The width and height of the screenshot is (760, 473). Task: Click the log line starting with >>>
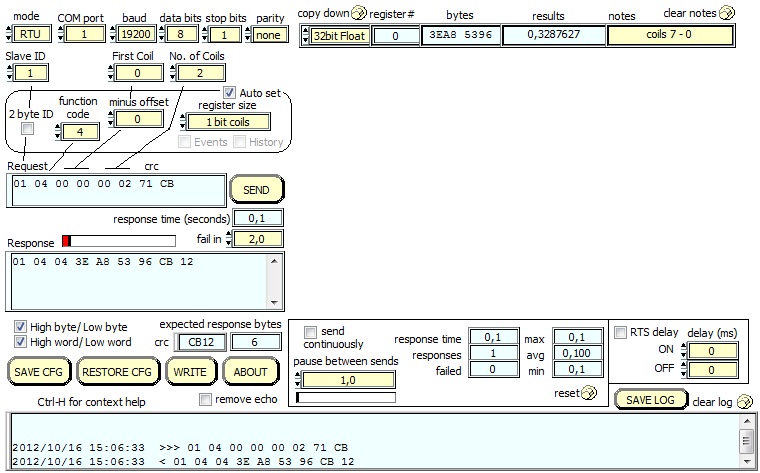coord(180,447)
